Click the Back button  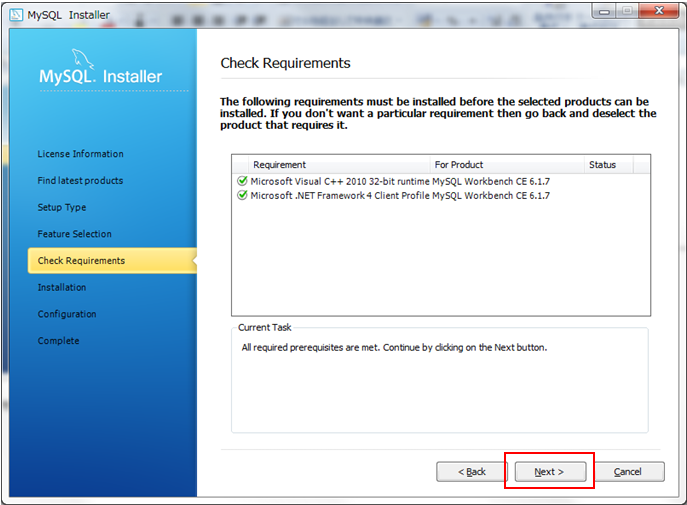click(x=471, y=472)
